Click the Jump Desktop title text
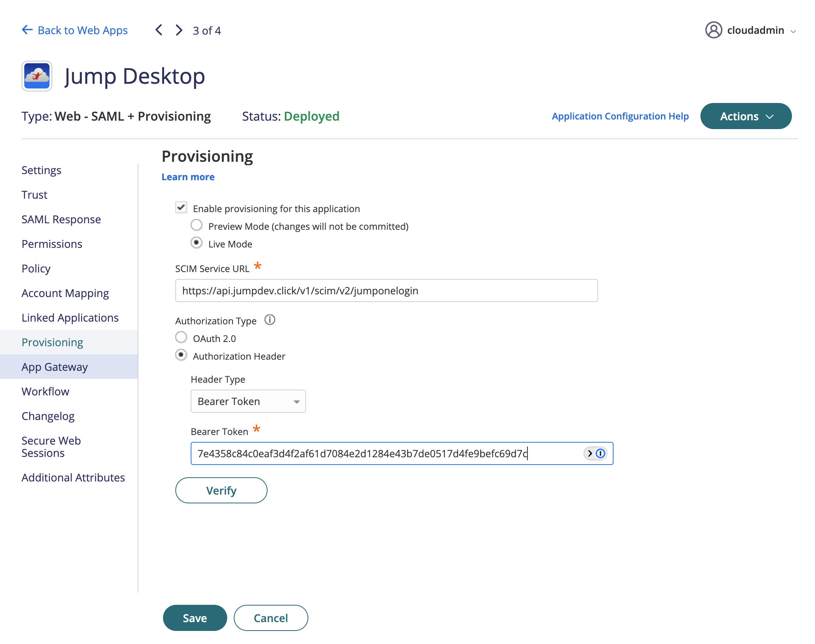Screen dimensions: 815x644 (135, 76)
